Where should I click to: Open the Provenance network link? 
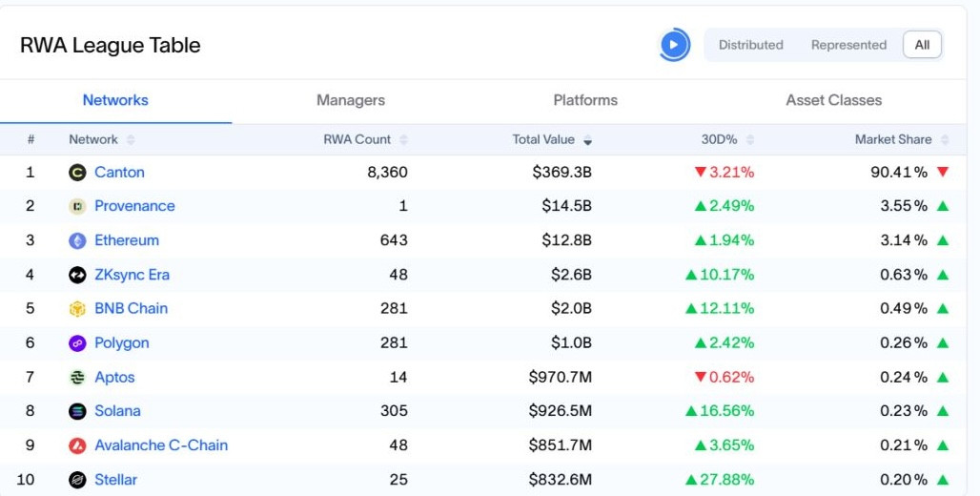(134, 206)
